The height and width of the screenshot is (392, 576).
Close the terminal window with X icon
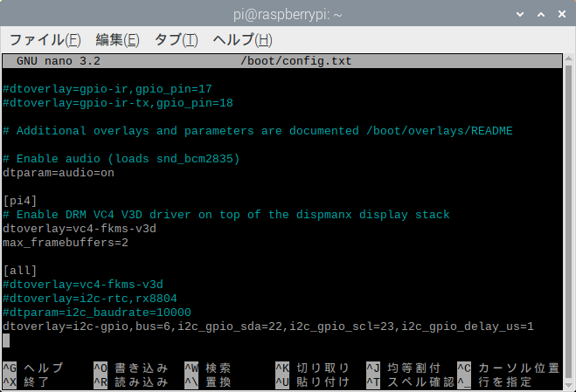coord(562,14)
